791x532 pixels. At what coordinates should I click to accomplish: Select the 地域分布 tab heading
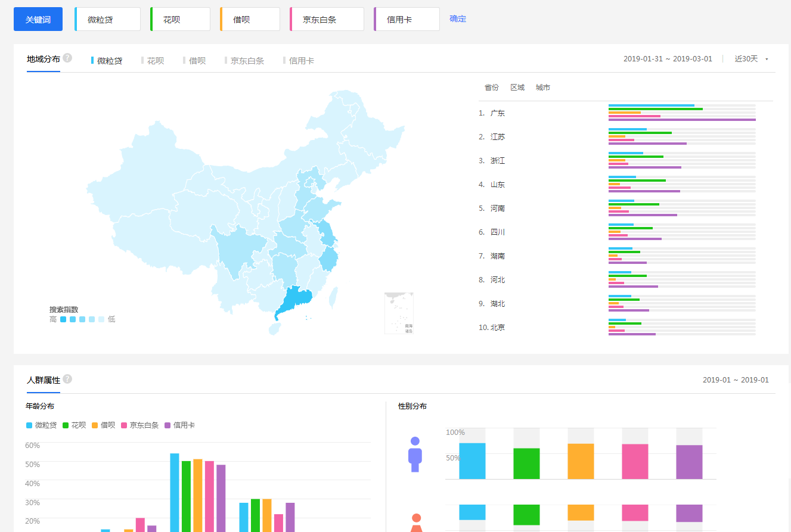click(x=44, y=59)
